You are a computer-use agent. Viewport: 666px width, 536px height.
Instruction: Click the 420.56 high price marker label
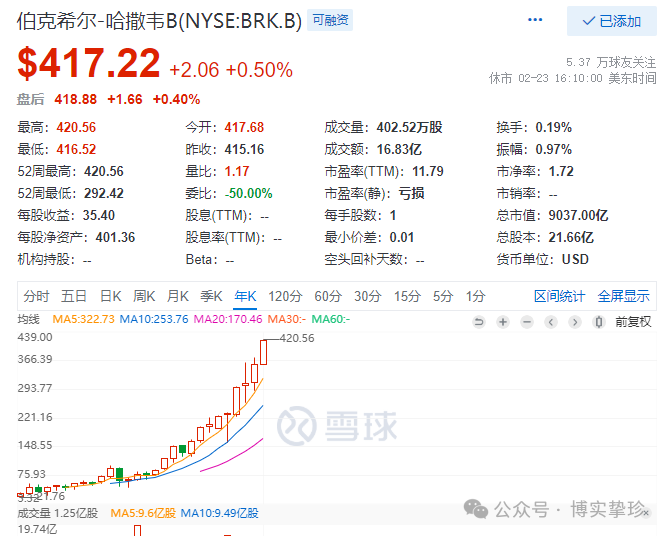(x=297, y=338)
